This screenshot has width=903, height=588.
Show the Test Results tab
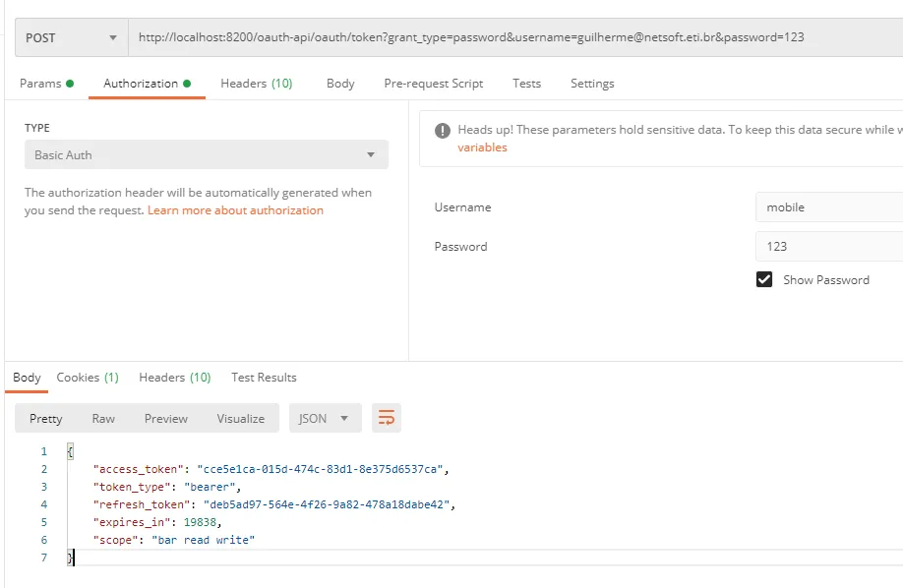(264, 378)
